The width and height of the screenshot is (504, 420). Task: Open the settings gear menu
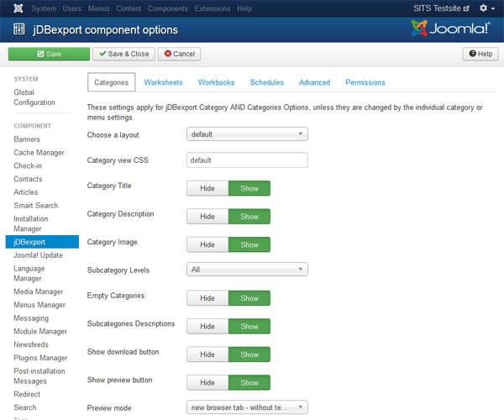pyautogui.click(x=486, y=8)
